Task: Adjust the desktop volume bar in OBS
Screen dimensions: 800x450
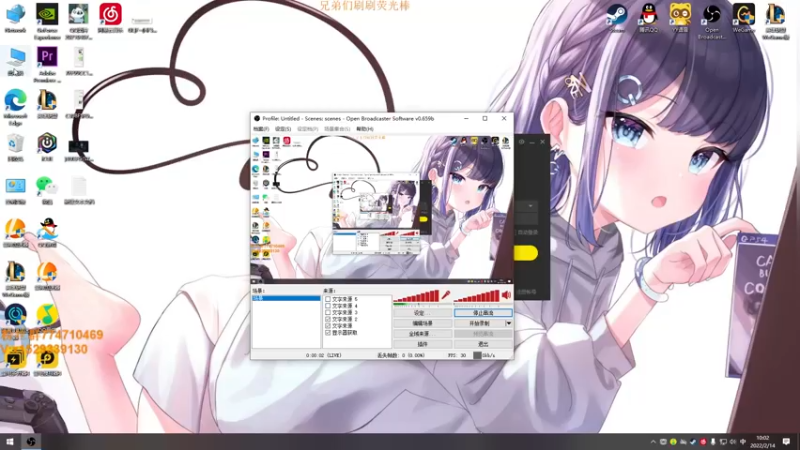Action: pos(477,296)
